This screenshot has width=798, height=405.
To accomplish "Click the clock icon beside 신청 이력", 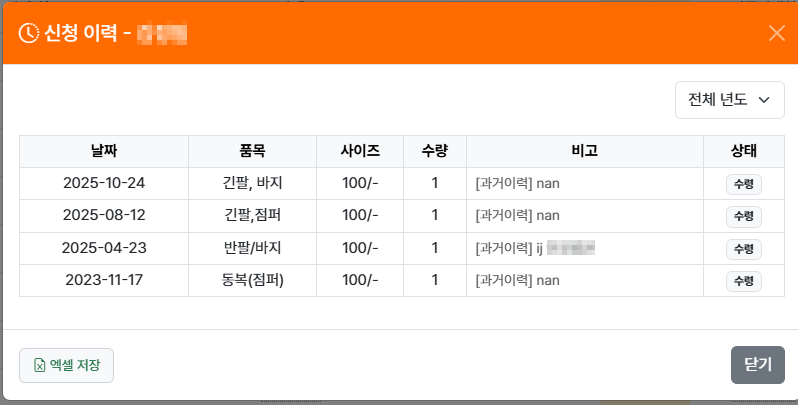I will pos(28,33).
